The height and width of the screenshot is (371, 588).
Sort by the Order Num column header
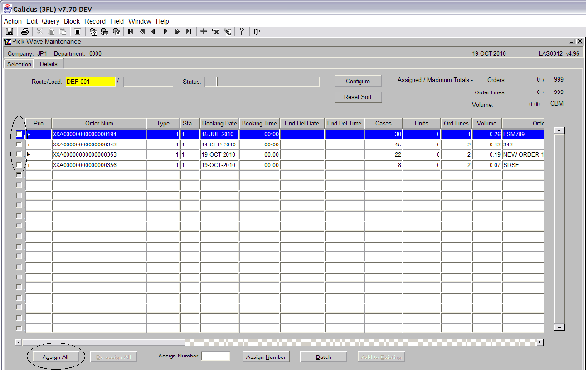[99, 123]
